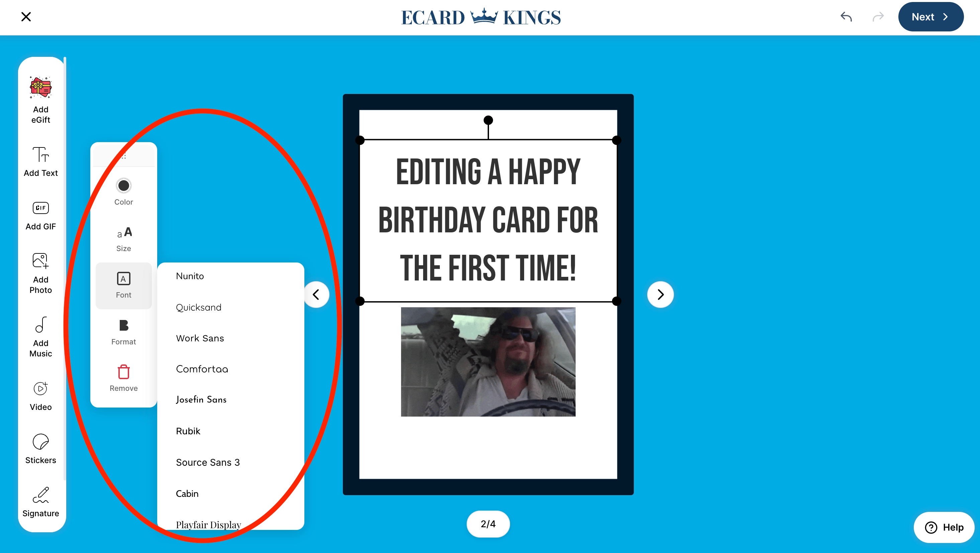Open the text Color picker
This screenshot has height=553, width=980.
[x=124, y=192]
